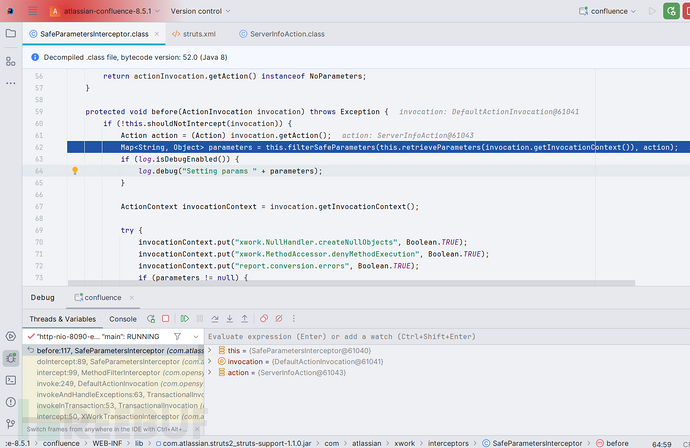Click breadcrumb atlassian in status bar
This screenshot has width=690, height=448.
pyautogui.click(x=367, y=443)
